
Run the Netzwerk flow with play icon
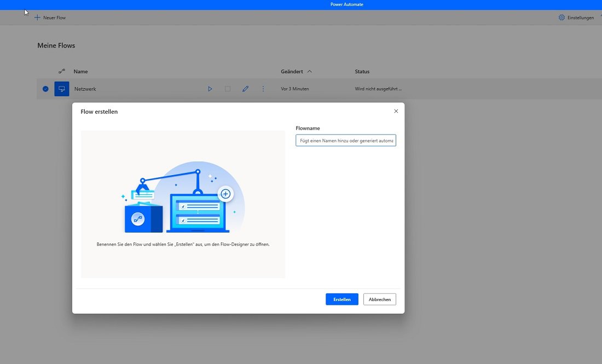point(210,89)
